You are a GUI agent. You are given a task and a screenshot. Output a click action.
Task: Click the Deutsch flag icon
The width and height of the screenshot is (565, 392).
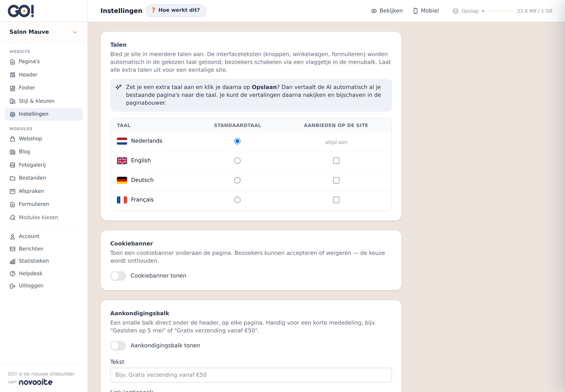122,180
